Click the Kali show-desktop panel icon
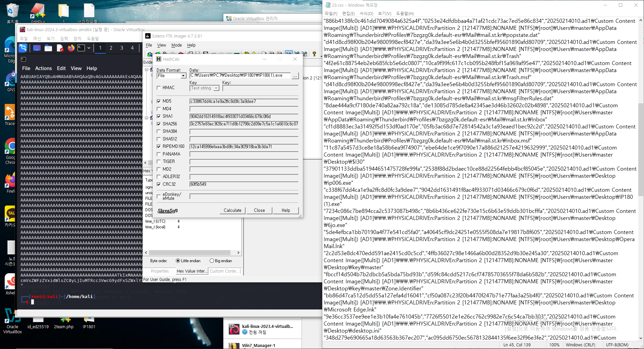The image size is (644, 349). click(37, 48)
